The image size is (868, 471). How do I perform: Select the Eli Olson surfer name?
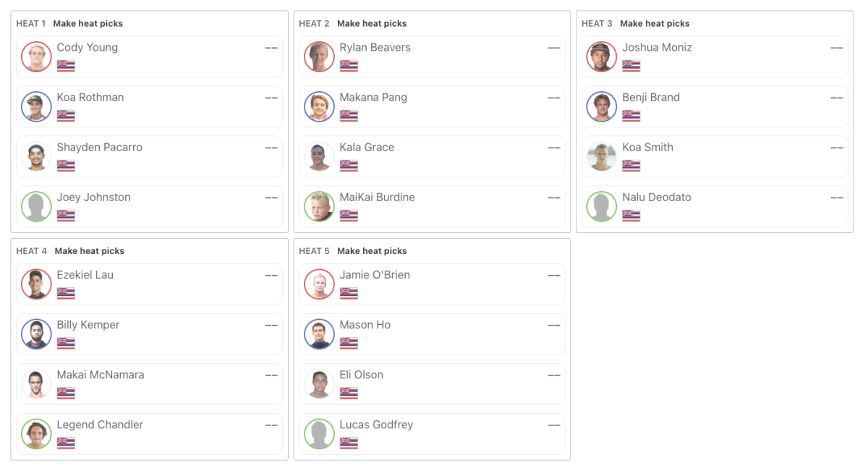click(362, 375)
